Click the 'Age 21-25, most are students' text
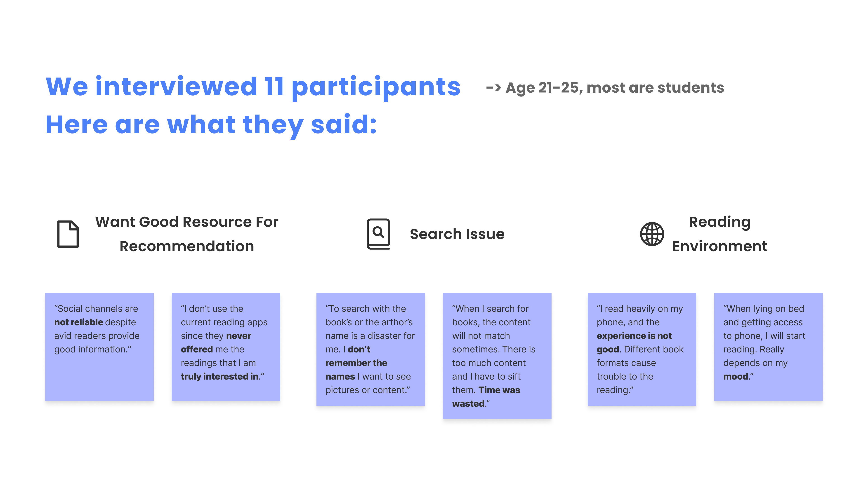This screenshot has height=488, width=868. 615,88
